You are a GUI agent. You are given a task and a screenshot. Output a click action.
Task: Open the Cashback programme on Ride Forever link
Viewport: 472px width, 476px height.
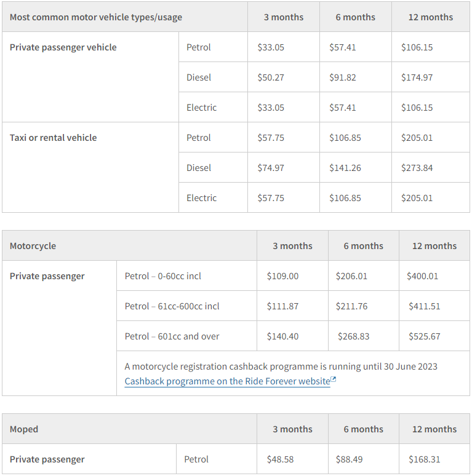pos(227,381)
